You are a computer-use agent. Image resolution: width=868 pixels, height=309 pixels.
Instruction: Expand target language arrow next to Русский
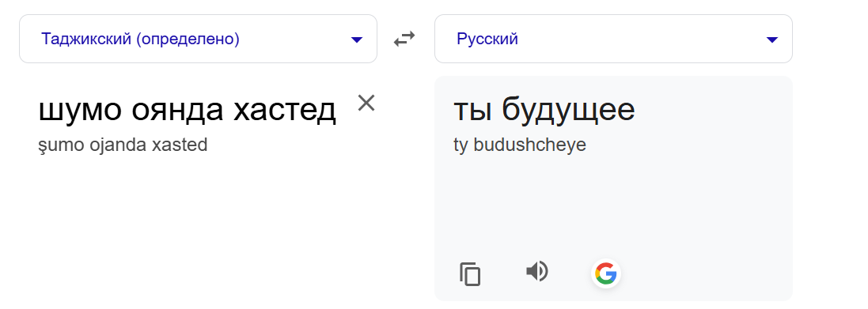(x=771, y=40)
